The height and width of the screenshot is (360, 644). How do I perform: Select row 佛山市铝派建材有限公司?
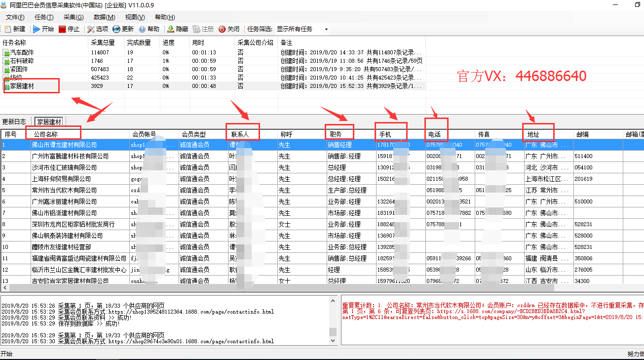(322, 213)
